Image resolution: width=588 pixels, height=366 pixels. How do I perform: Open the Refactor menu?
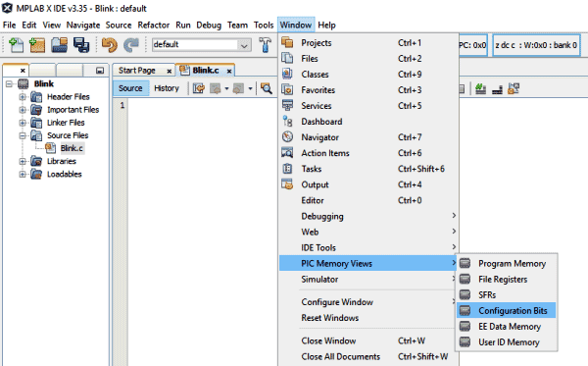click(x=154, y=26)
